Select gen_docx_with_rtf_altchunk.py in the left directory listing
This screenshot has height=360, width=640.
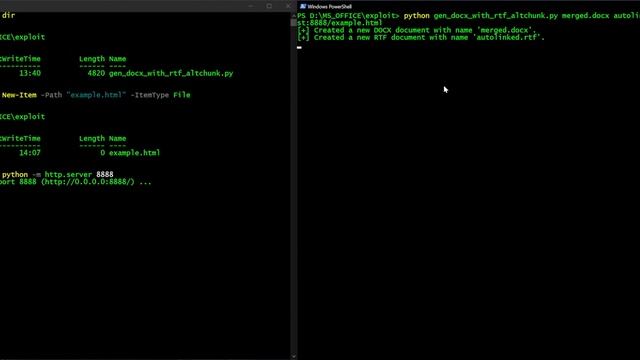pyautogui.click(x=171, y=73)
